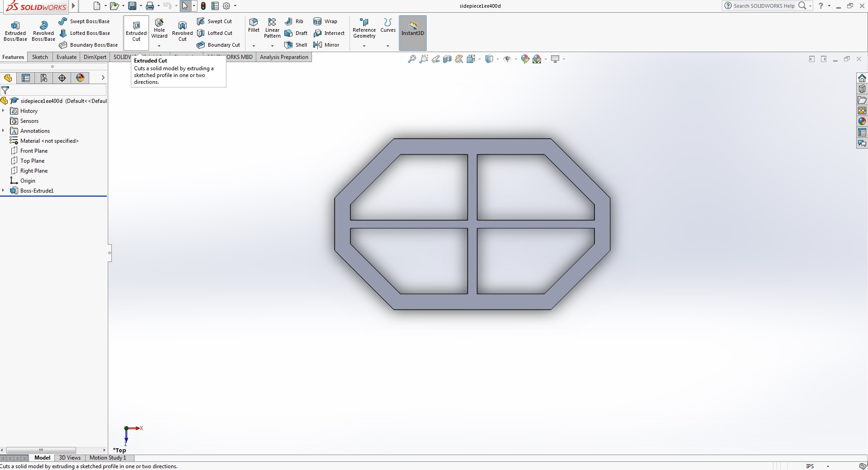Open File Properties list icon
Image resolution: width=868 pixels, height=470 pixels.
pyautogui.click(x=215, y=6)
